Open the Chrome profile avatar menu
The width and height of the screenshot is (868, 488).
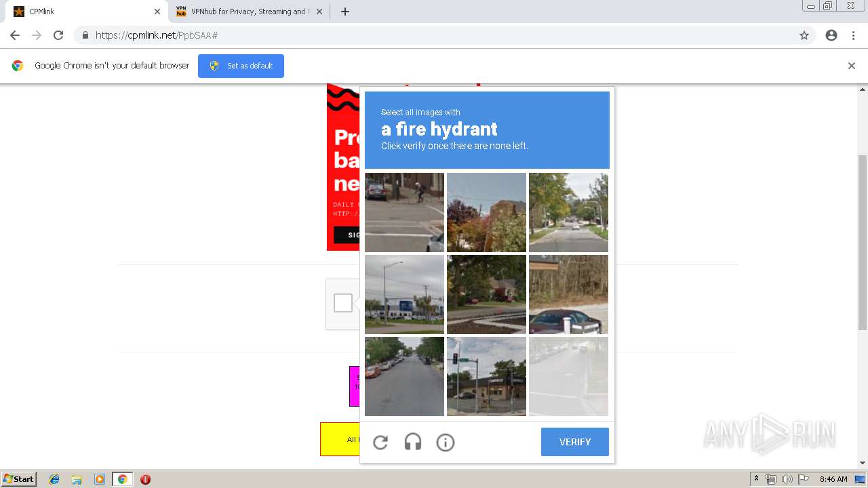(831, 35)
